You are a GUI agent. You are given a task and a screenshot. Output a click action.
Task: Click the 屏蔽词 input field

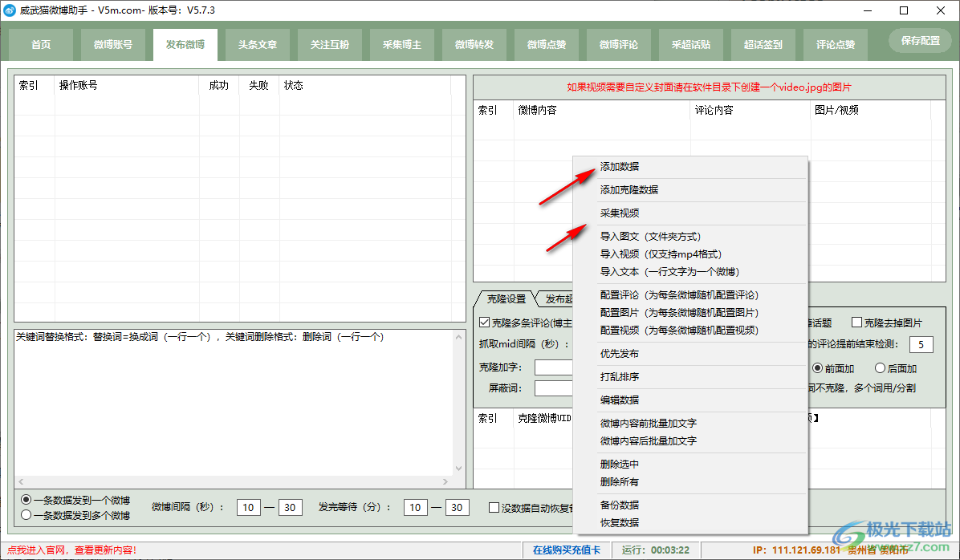pyautogui.click(x=554, y=388)
